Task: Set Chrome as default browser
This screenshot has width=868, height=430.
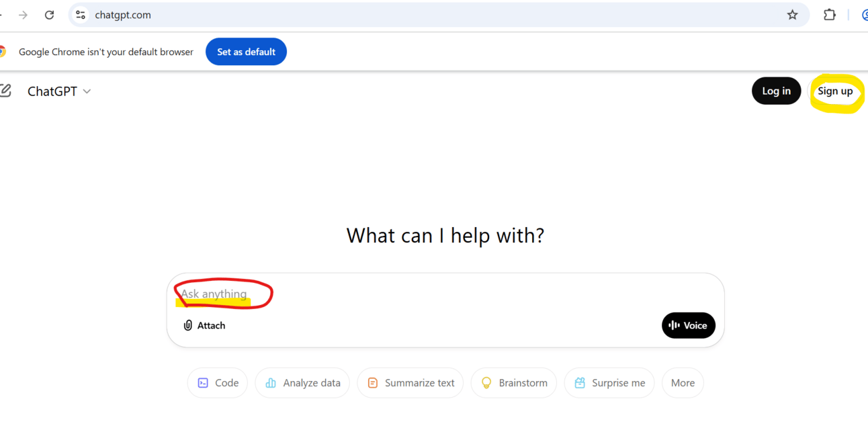Action: [x=246, y=52]
